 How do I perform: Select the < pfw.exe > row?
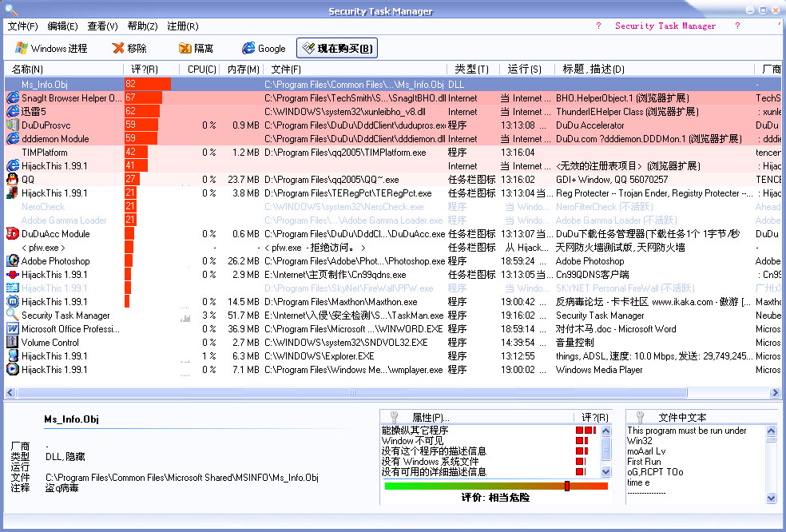pos(392,247)
